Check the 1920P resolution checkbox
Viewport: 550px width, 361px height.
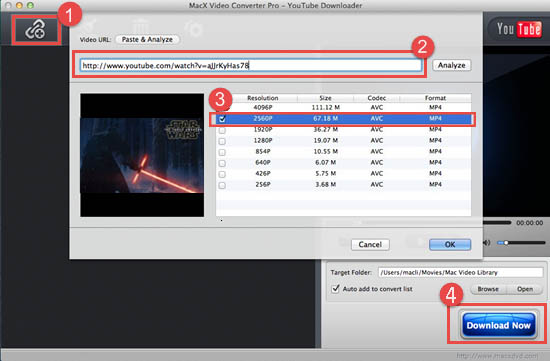click(222, 130)
